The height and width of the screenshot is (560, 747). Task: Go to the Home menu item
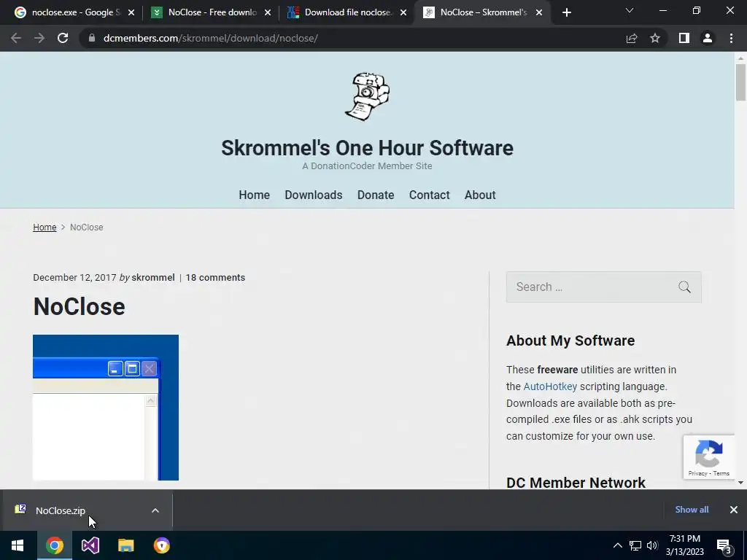254,195
